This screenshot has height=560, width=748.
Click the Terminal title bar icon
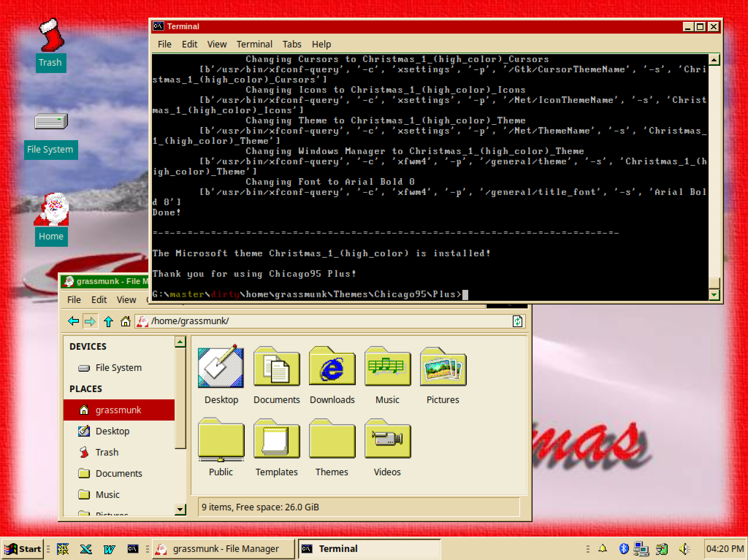(159, 26)
